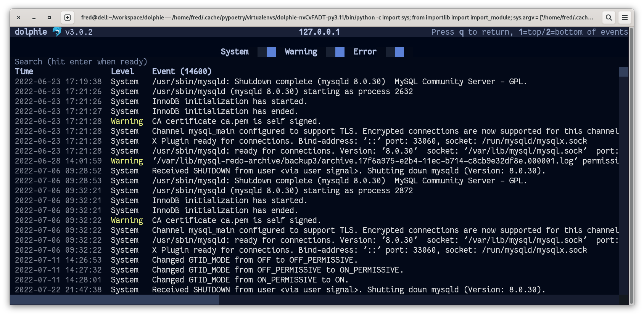Click the Warning level at 2022-06-23 17:21:28
Viewport: 644px width, 316px height.
point(127,121)
